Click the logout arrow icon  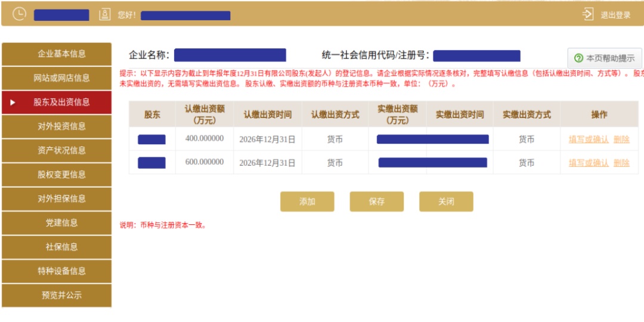pyautogui.click(x=588, y=14)
